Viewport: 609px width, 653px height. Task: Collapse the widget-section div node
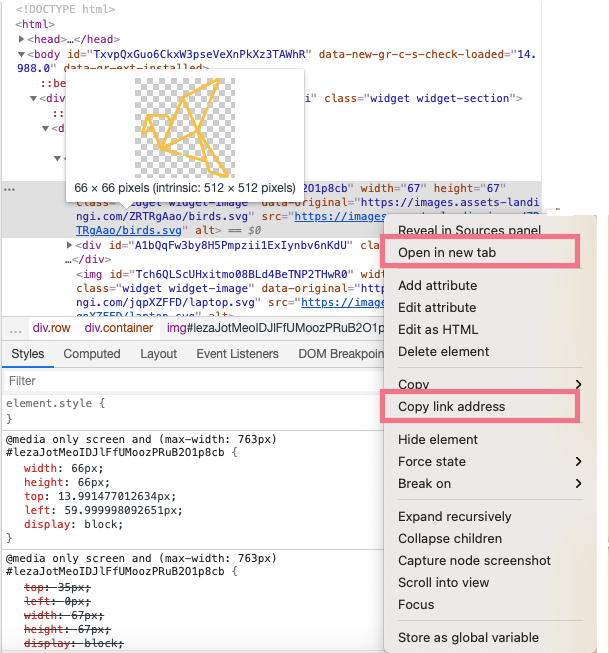point(34,99)
